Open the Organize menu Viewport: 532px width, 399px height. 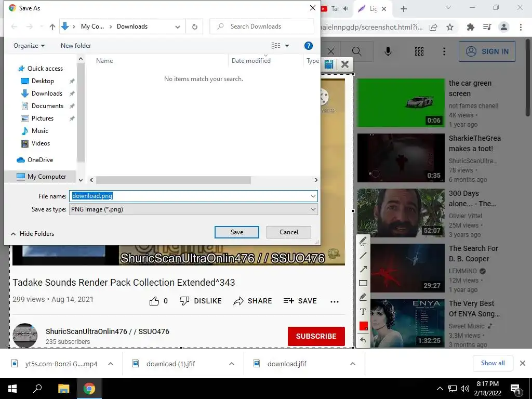[x=29, y=46]
